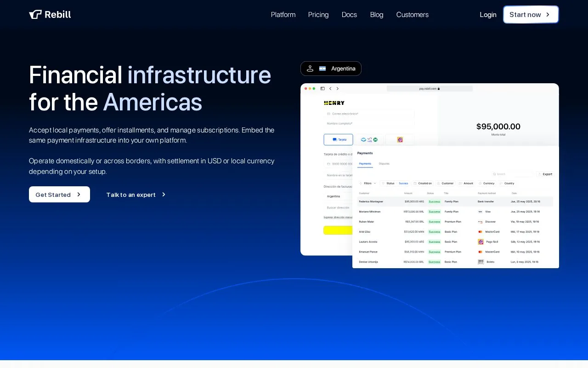Click the Ingresar dirección manual link

(x=338, y=217)
